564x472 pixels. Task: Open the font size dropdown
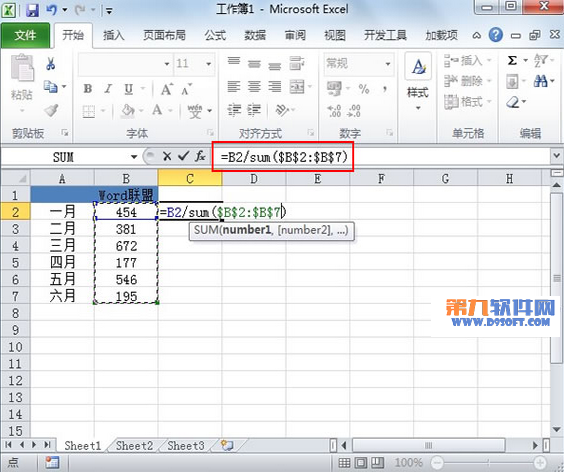click(209, 64)
